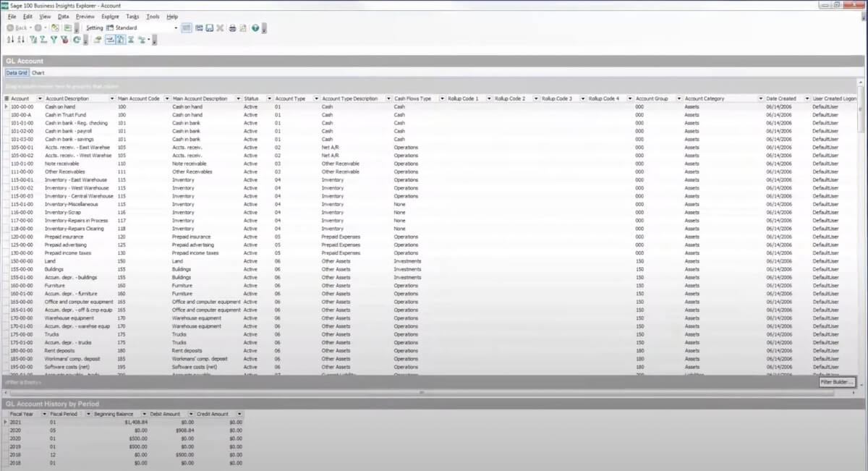Viewport: 868px width, 471px height.
Task: Open the Preview menu
Action: (85, 16)
